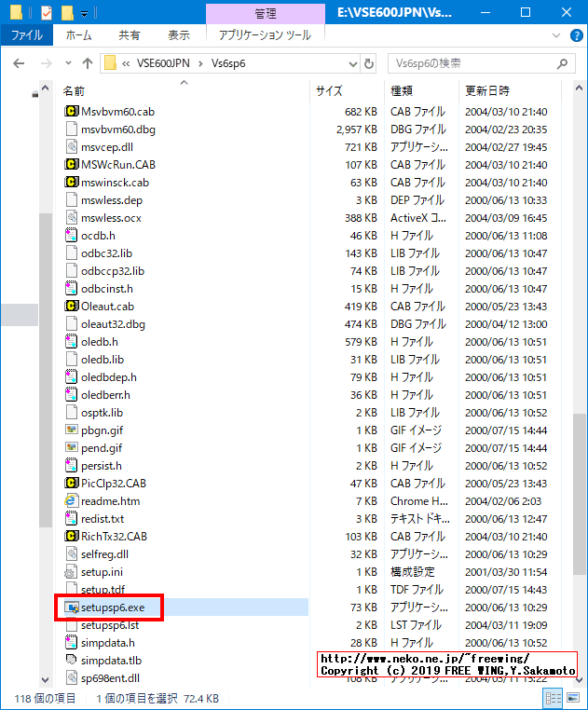Image resolution: width=588 pixels, height=710 pixels.
Task: Select the osptk.lib file
Action: click(102, 413)
